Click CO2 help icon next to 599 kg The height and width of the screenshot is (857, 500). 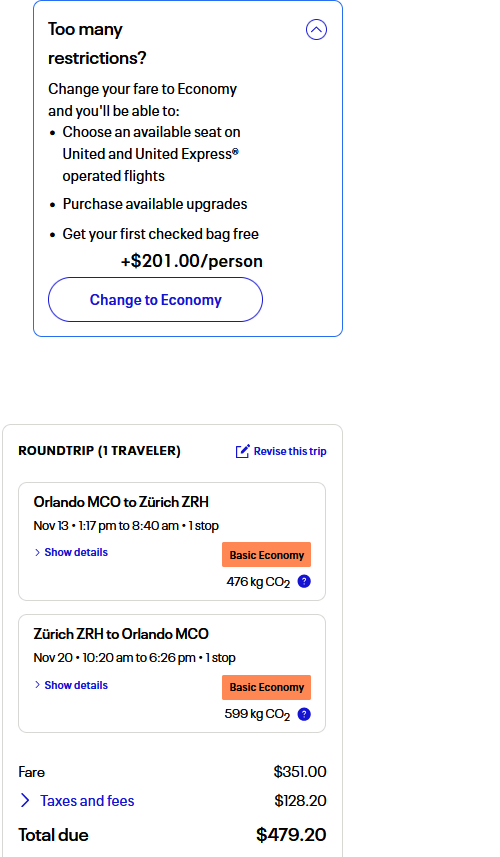304,714
